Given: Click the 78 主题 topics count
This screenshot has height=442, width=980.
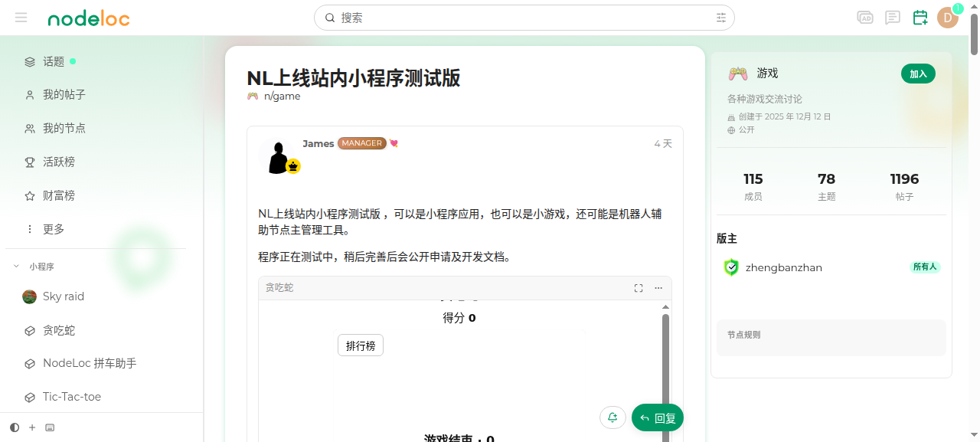Looking at the screenshot, I should point(827,186).
